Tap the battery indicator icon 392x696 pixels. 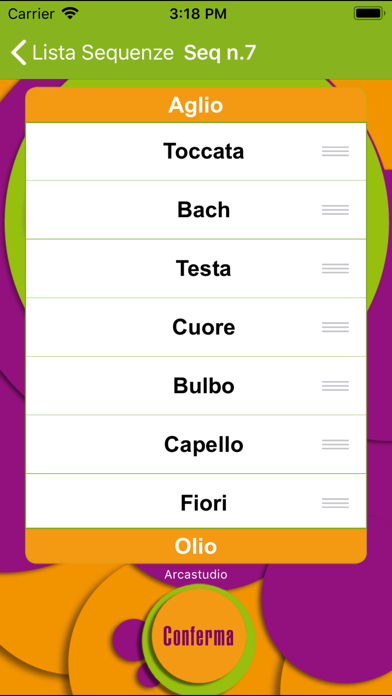click(x=368, y=13)
